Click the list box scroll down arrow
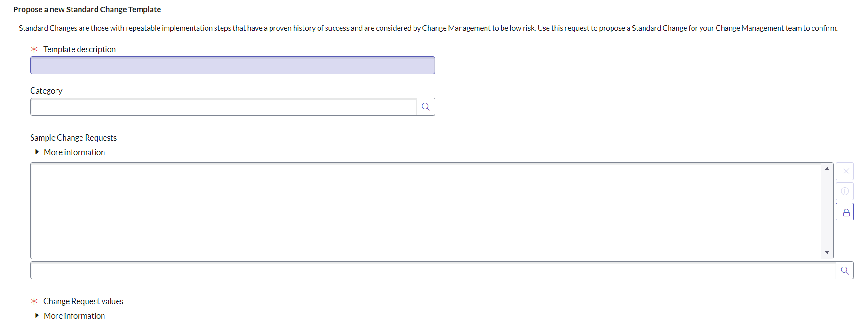 [x=827, y=252]
